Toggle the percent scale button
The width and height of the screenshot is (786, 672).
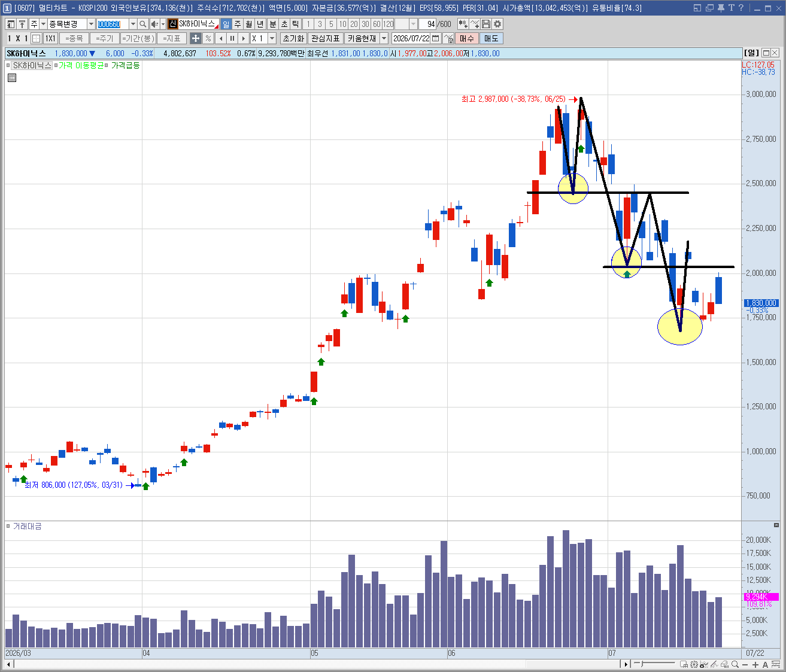tap(208, 38)
